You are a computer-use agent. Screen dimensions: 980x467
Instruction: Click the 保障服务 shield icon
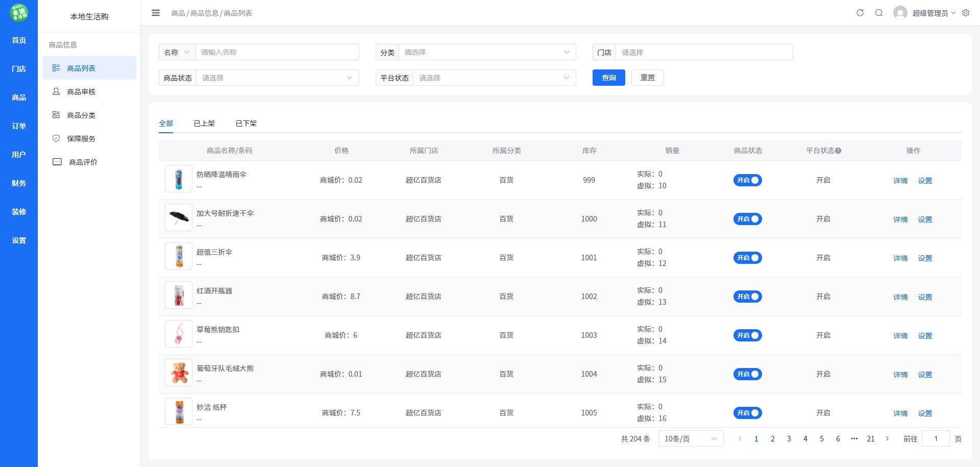56,138
